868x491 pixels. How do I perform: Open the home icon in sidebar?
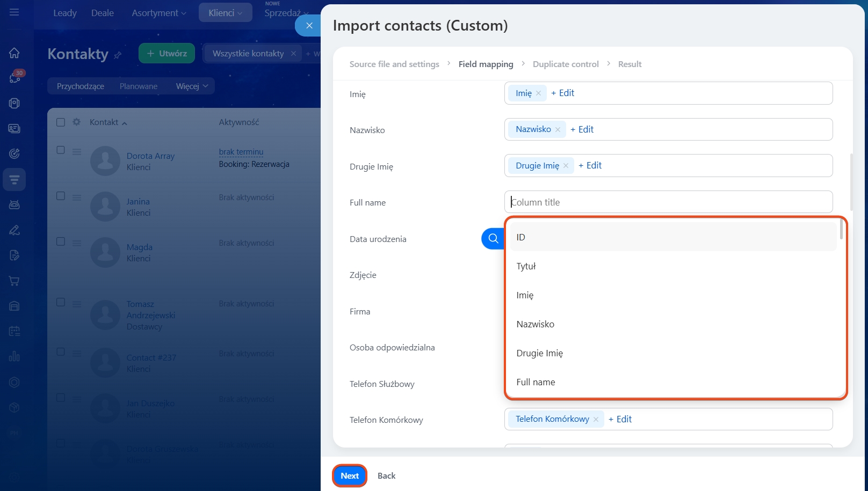(15, 53)
